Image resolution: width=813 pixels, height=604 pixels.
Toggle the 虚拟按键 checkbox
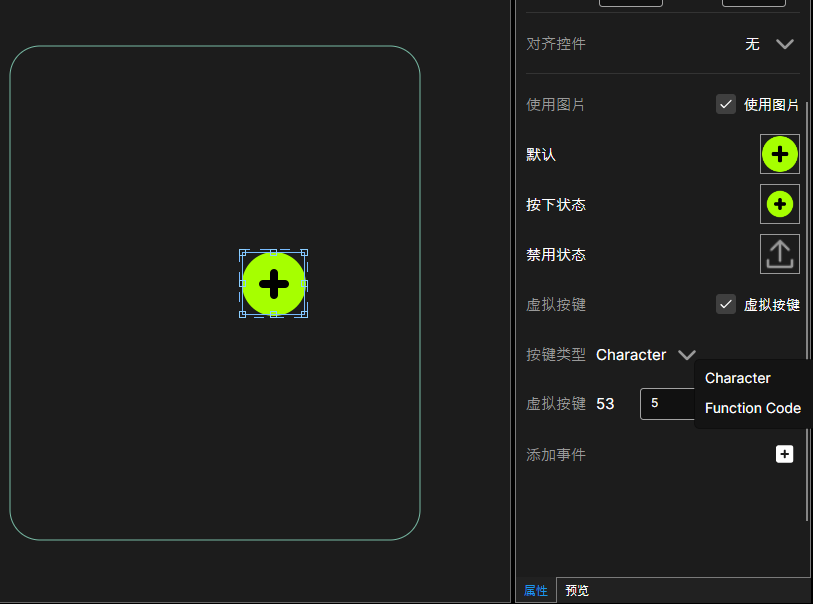pyautogui.click(x=725, y=304)
